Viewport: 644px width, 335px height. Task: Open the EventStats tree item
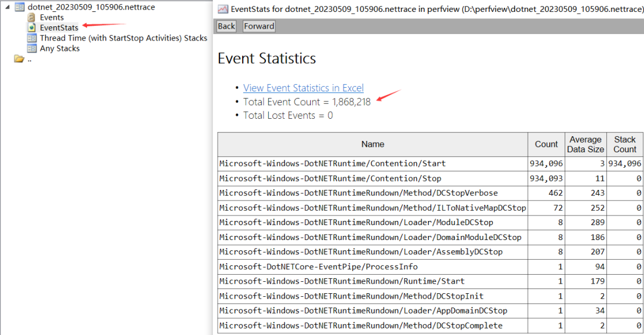tap(59, 27)
